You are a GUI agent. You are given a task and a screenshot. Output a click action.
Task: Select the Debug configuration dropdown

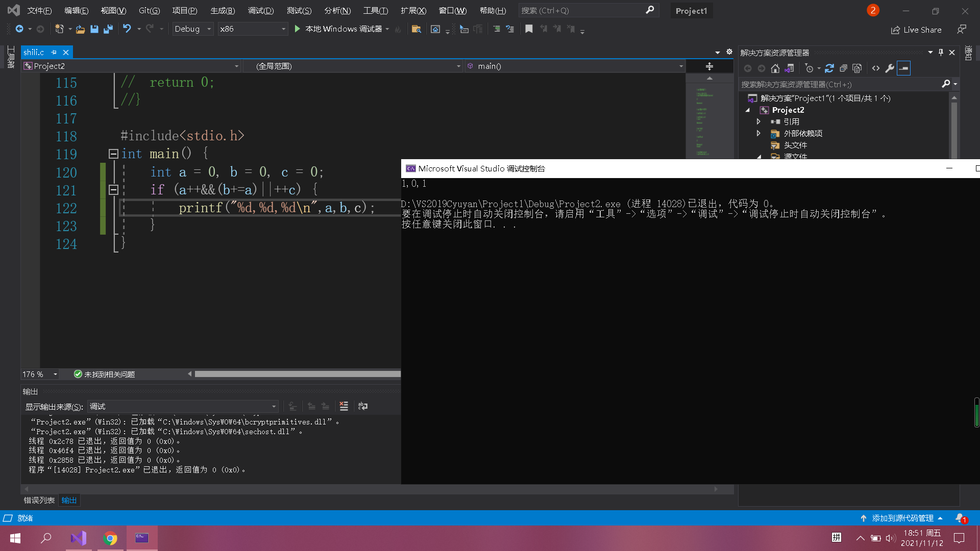pyautogui.click(x=191, y=28)
